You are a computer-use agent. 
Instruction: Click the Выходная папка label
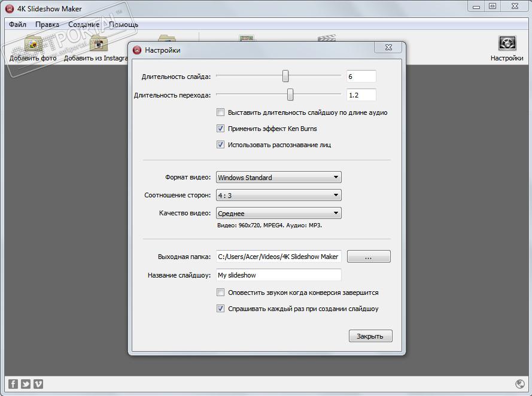[x=184, y=257]
